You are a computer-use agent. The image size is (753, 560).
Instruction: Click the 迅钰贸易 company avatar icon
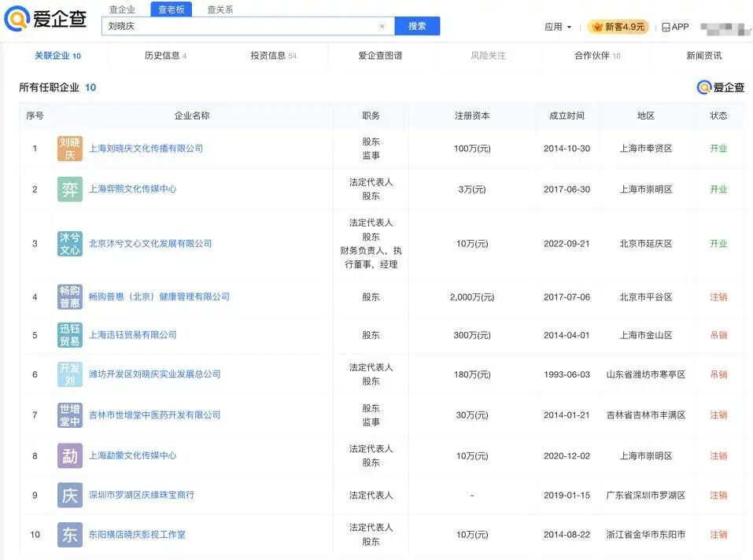click(x=69, y=335)
